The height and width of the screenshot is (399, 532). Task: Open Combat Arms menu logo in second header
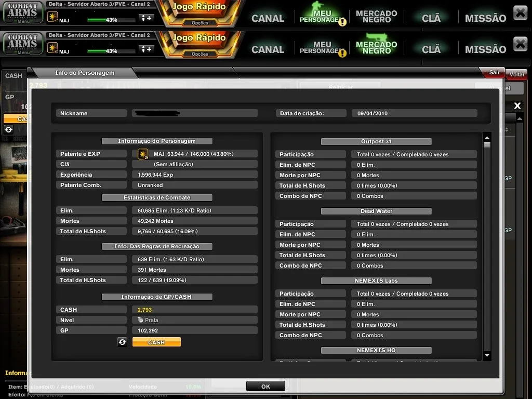23,44
